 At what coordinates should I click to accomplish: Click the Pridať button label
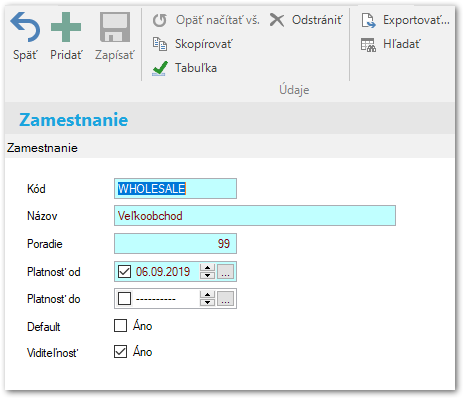point(66,55)
